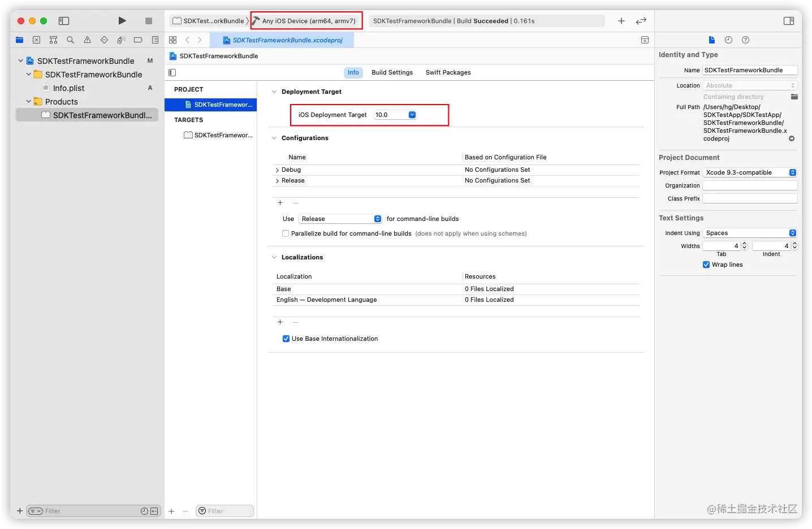The height and width of the screenshot is (529, 812).
Task: Hide the project and targets list
Action: click(x=172, y=72)
